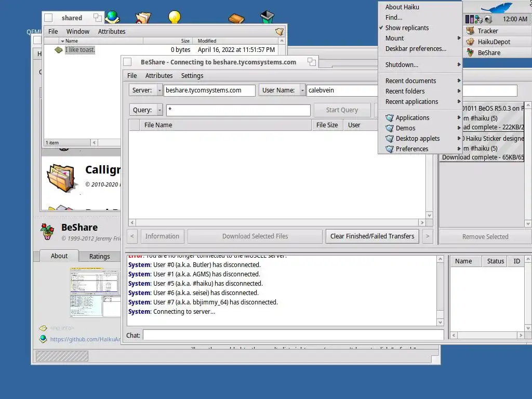The height and width of the screenshot is (399, 532).
Task: Expand the Mount submenu
Action: coord(420,38)
